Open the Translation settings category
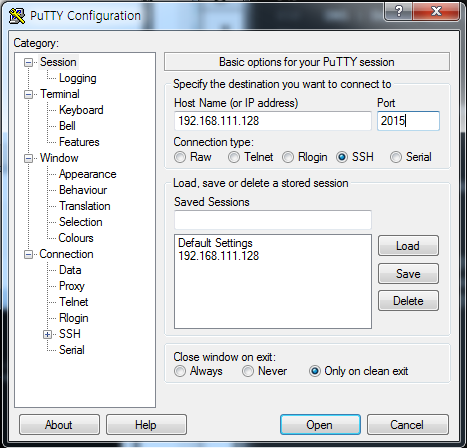 [x=85, y=206]
